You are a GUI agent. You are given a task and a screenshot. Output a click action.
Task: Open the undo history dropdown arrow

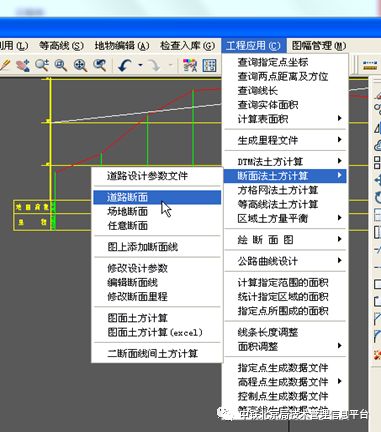140,65
